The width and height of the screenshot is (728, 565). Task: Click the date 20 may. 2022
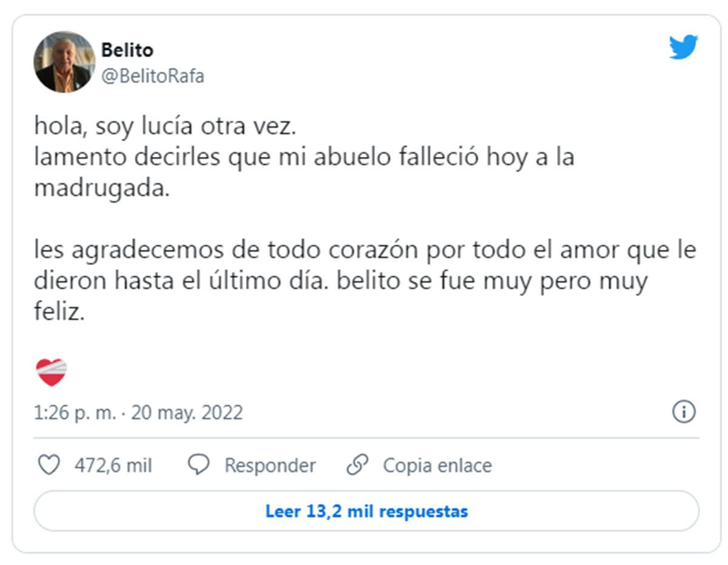tap(188, 412)
